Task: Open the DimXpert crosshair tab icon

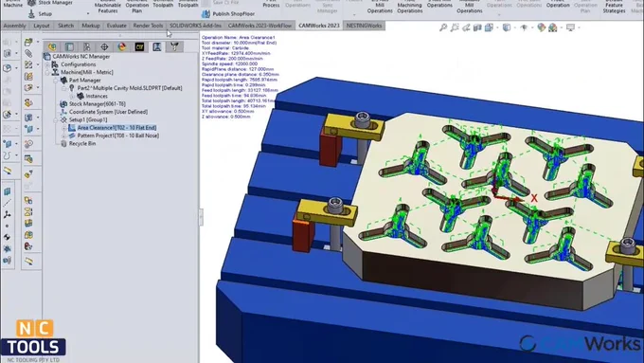Action: [x=104, y=46]
